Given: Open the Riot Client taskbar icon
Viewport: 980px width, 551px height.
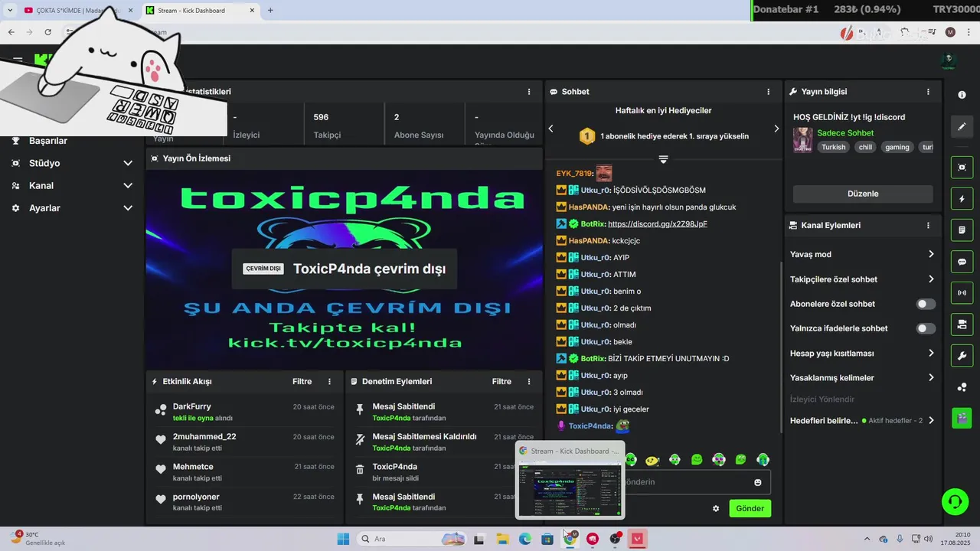Looking at the screenshot, I should pos(593,539).
